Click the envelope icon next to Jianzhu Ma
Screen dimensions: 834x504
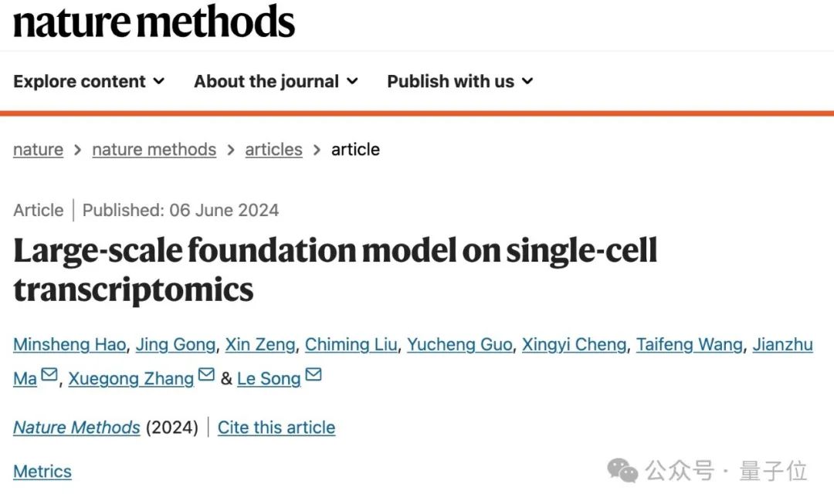click(x=49, y=376)
